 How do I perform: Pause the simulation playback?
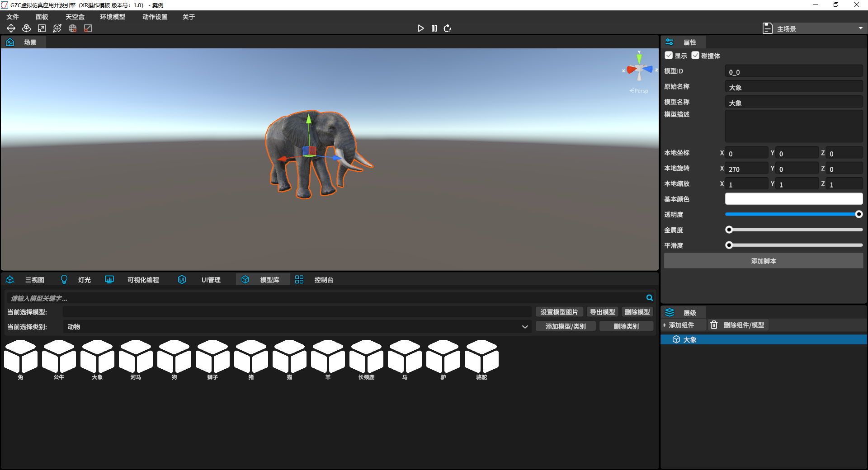[434, 28]
